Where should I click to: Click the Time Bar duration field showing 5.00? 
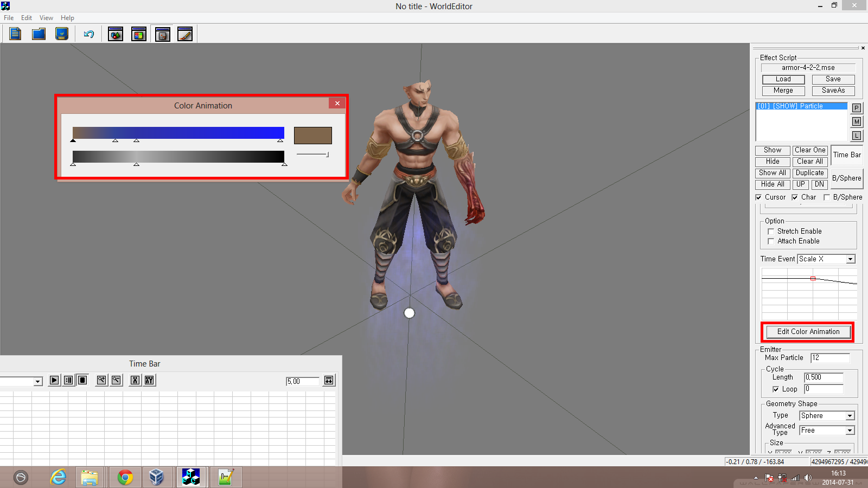coord(303,381)
